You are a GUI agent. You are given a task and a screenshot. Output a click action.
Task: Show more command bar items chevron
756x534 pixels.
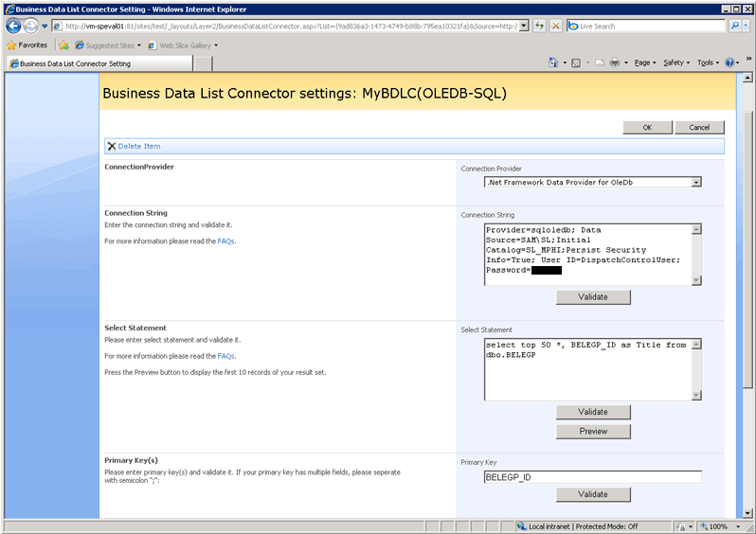[x=748, y=59]
